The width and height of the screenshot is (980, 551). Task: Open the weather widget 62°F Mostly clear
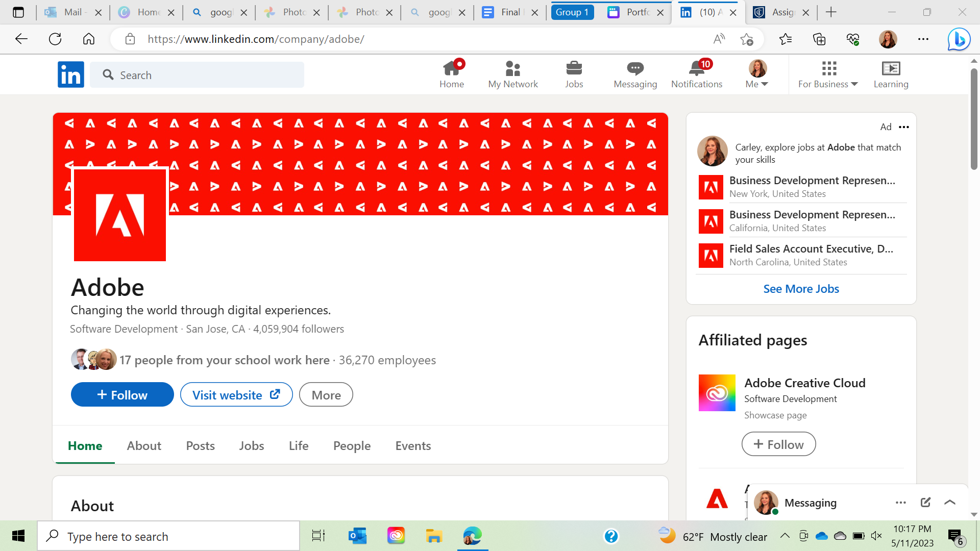tap(713, 536)
